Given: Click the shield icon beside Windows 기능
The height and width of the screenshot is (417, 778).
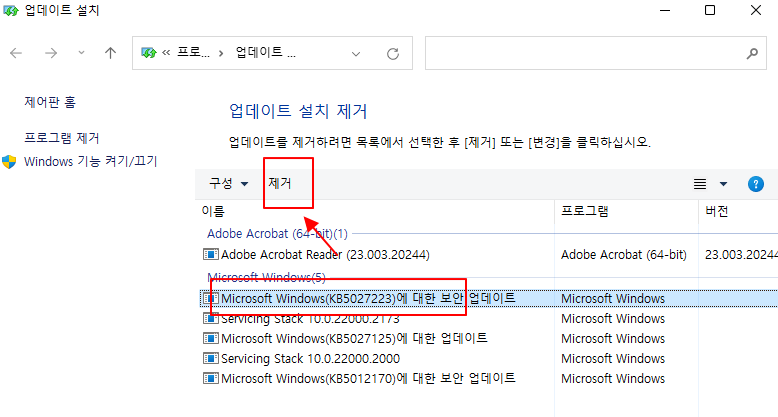Looking at the screenshot, I should [x=9, y=162].
